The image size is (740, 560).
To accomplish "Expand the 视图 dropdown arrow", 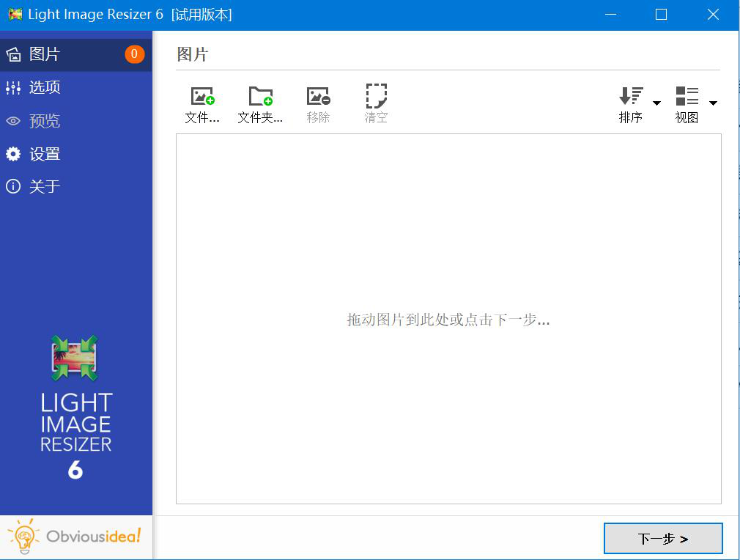I will coord(713,103).
